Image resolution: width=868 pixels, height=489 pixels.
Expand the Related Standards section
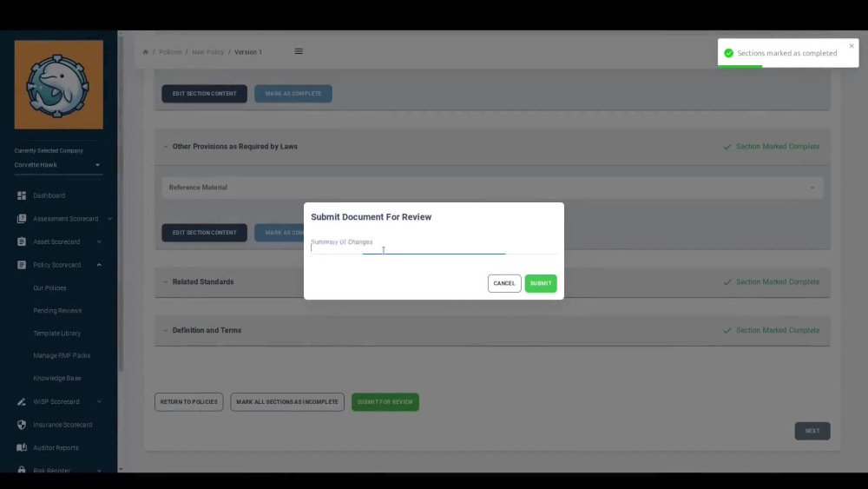165,282
